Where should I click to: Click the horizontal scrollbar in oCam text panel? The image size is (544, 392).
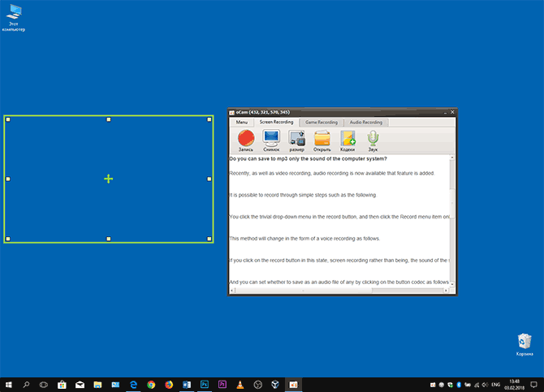coord(340,291)
